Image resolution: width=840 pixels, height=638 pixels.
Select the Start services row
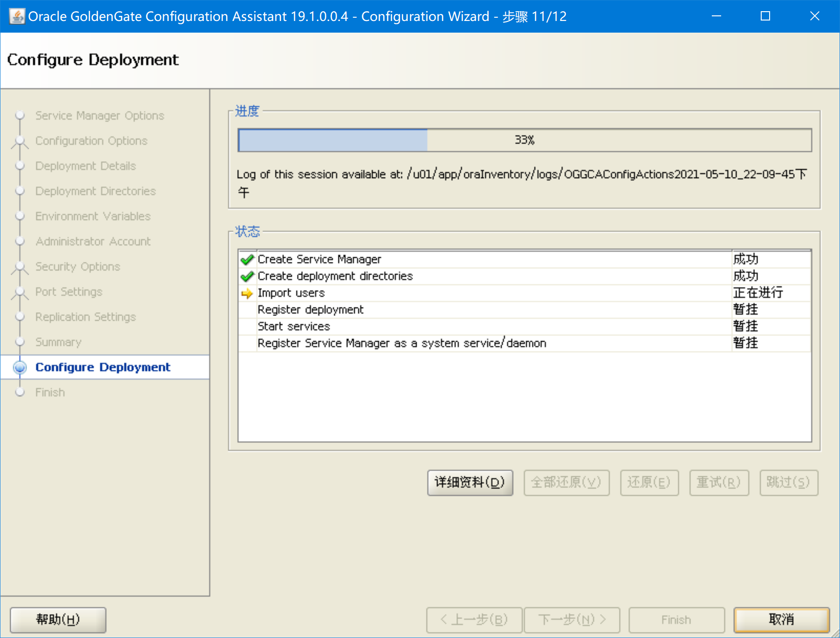point(524,327)
